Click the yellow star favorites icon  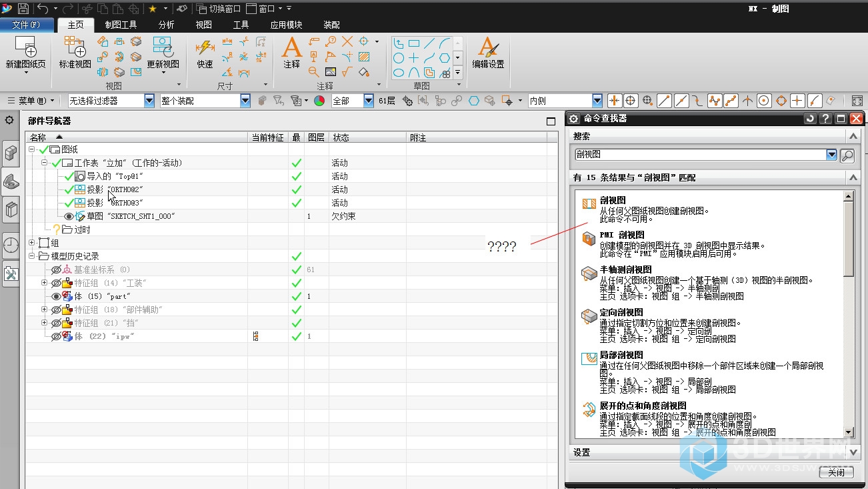153,9
